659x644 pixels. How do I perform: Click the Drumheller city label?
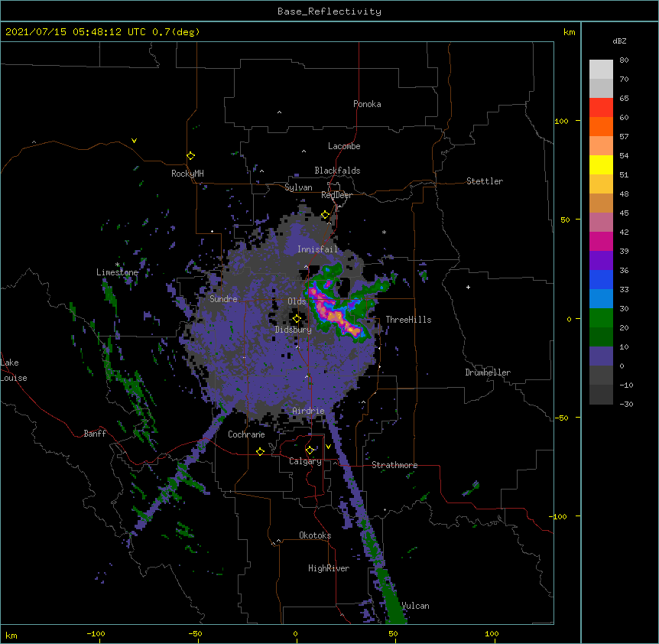point(488,372)
